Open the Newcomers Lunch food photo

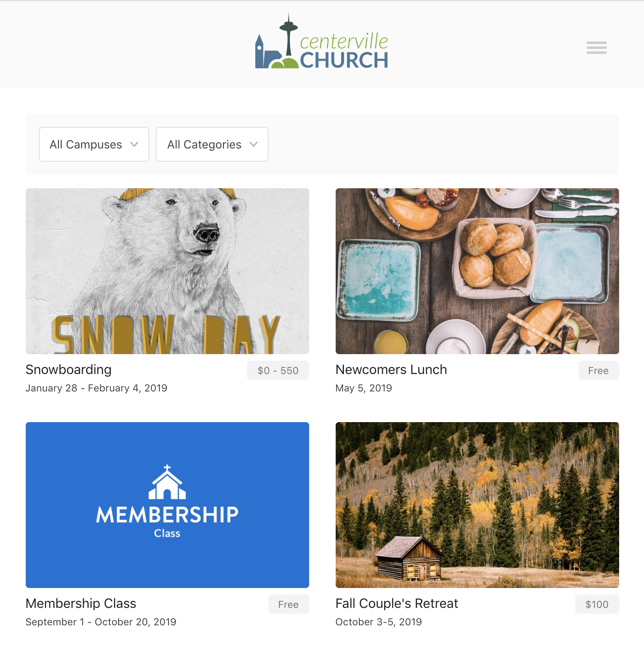click(477, 271)
